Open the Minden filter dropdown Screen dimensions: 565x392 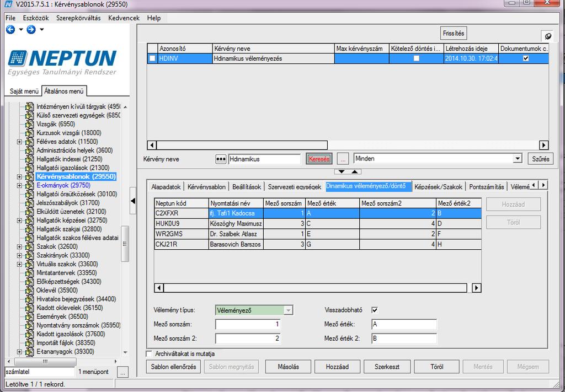coord(518,158)
